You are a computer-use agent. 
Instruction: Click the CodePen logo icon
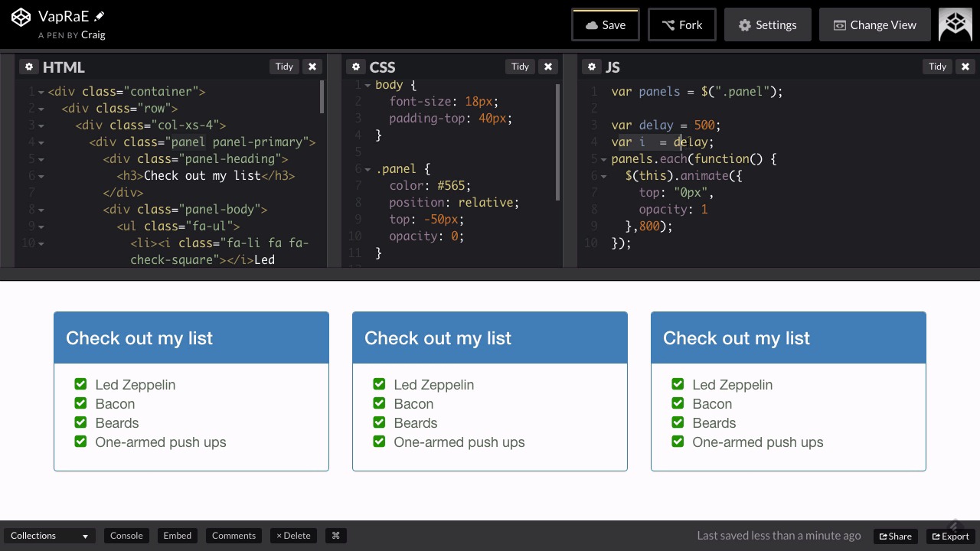tap(21, 17)
